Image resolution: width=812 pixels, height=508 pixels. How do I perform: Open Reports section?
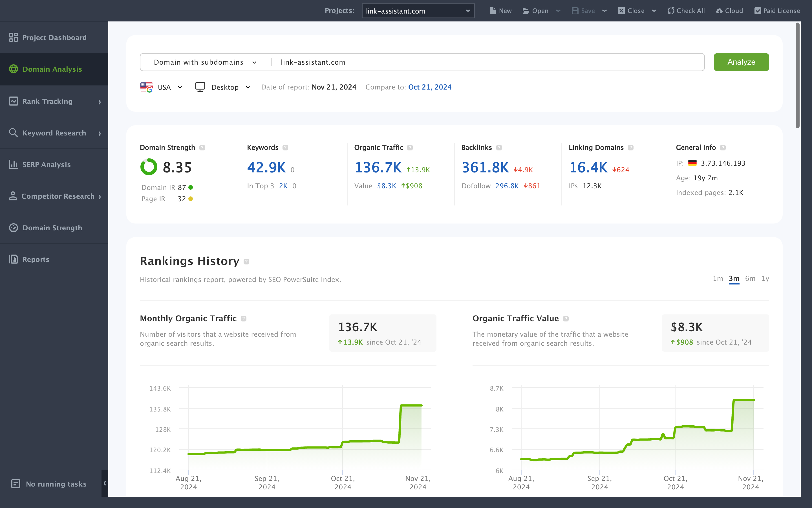tap(54, 259)
